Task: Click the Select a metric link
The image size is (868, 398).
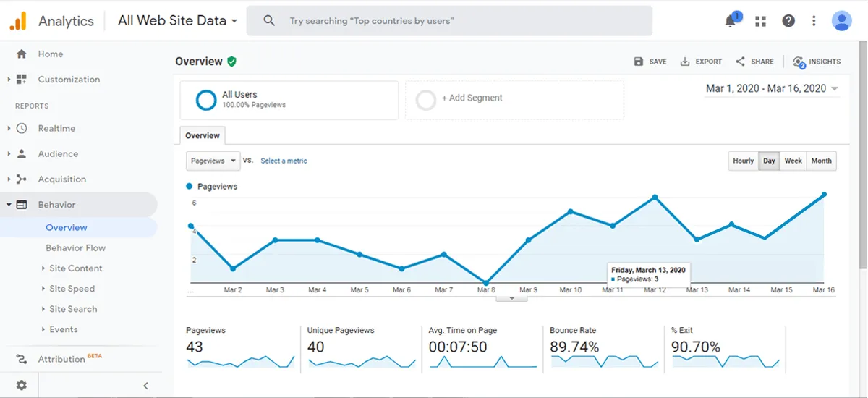Action: (x=284, y=161)
